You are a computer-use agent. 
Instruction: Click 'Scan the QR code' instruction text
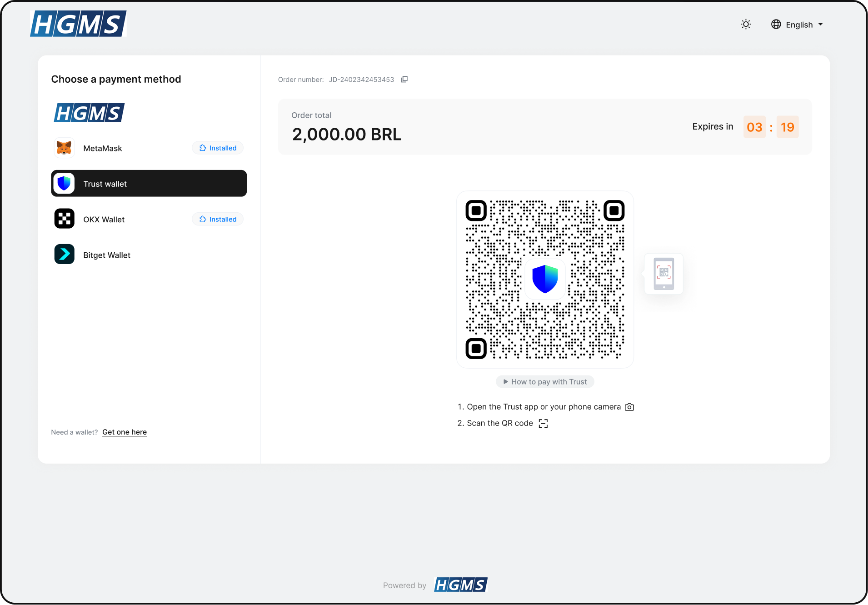pyautogui.click(x=500, y=423)
